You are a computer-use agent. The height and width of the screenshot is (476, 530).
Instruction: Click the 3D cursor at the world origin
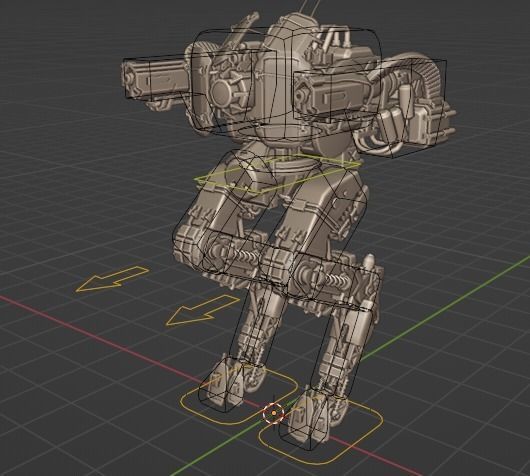[273, 413]
